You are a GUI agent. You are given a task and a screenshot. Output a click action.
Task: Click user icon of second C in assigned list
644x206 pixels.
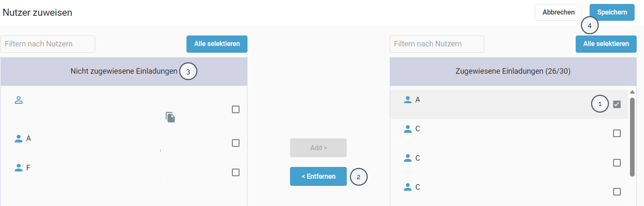408,158
